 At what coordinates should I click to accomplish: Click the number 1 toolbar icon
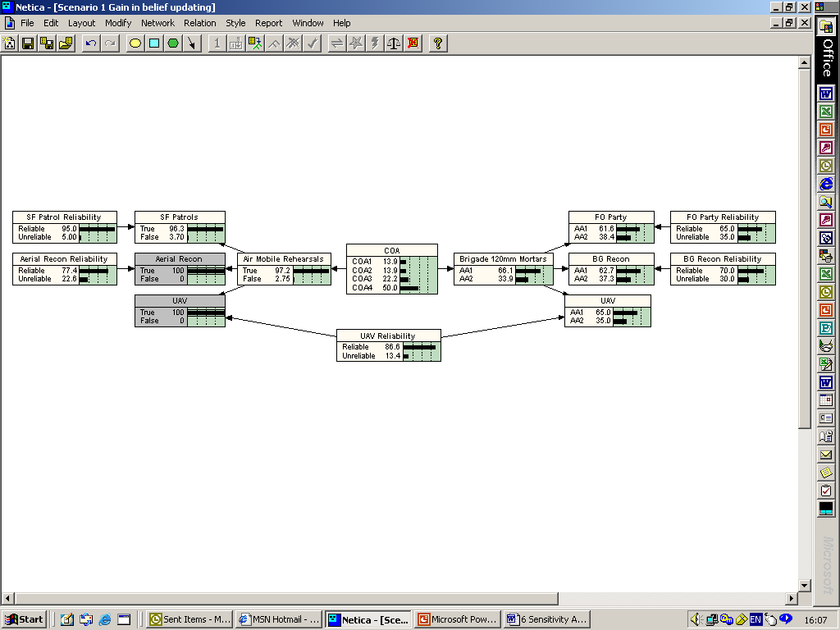(x=217, y=43)
